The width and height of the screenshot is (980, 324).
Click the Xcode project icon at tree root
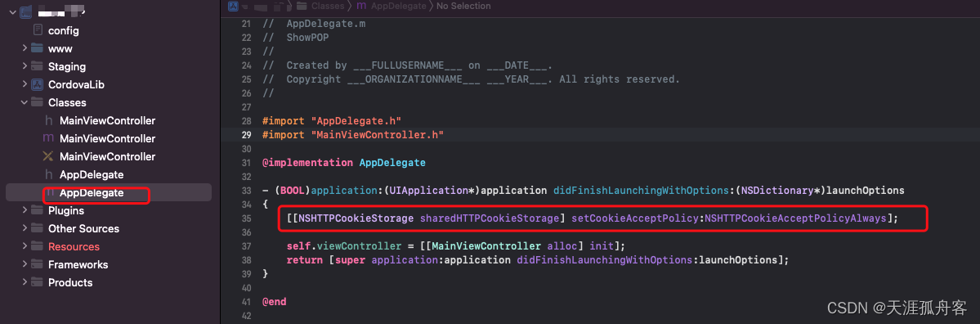[25, 12]
